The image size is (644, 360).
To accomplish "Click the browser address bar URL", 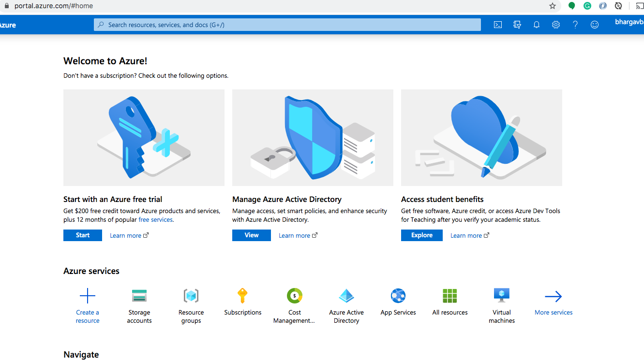I will pos(54,6).
